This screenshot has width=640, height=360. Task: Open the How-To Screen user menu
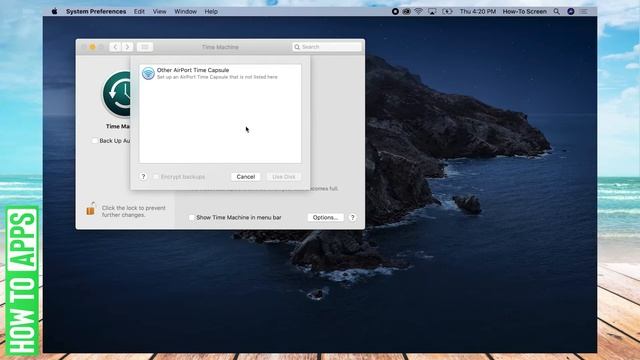[x=524, y=11]
